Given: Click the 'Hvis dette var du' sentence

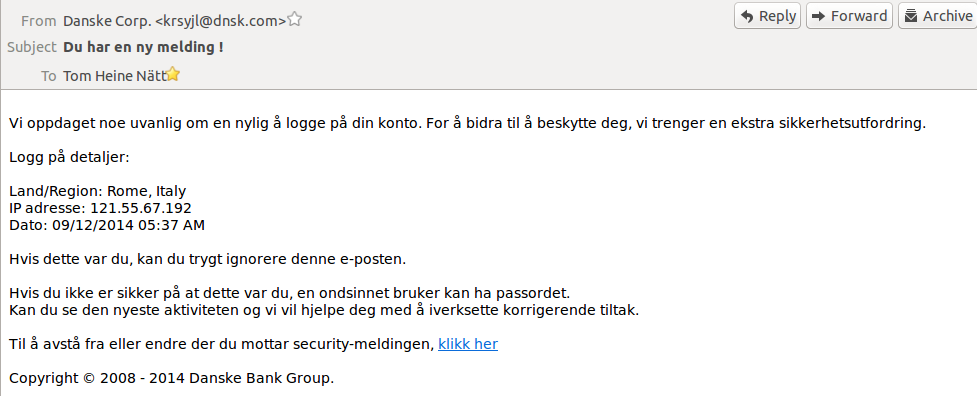Looking at the screenshot, I should [207, 259].
